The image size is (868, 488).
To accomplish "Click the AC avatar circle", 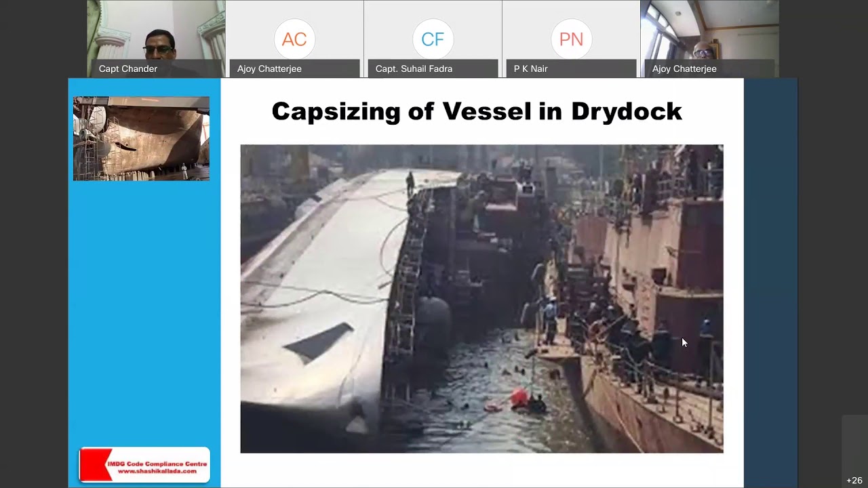I will point(294,39).
